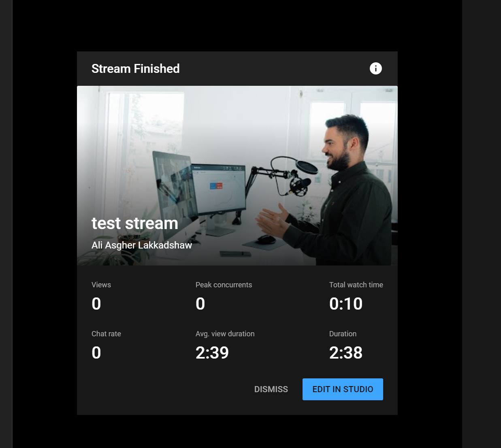Click the microphone in the thumbnail
This screenshot has width=501, height=448.
301,181
